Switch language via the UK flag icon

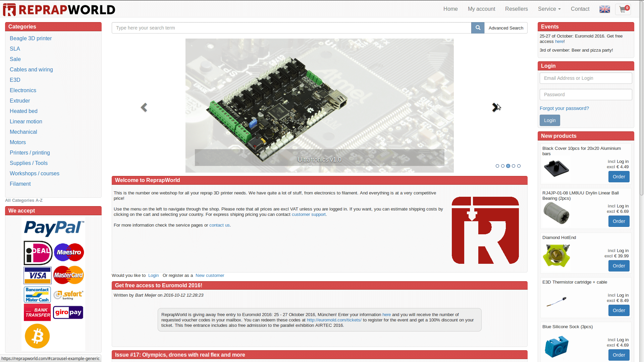604,9
